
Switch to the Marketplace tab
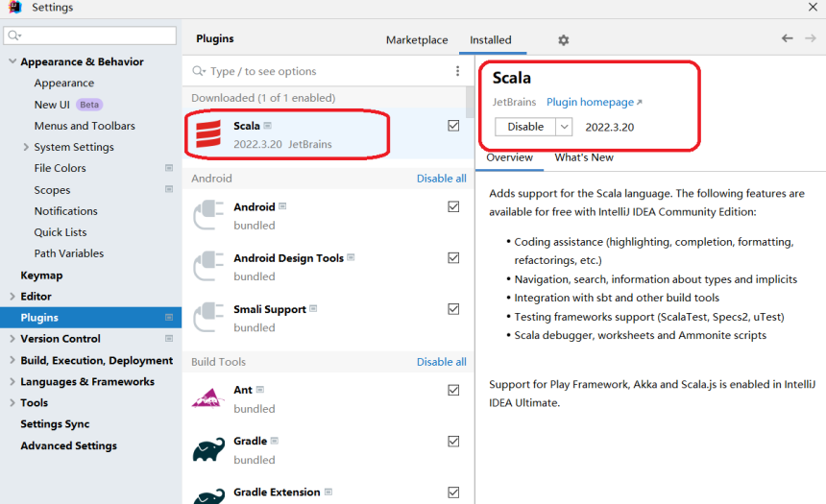pyautogui.click(x=417, y=40)
